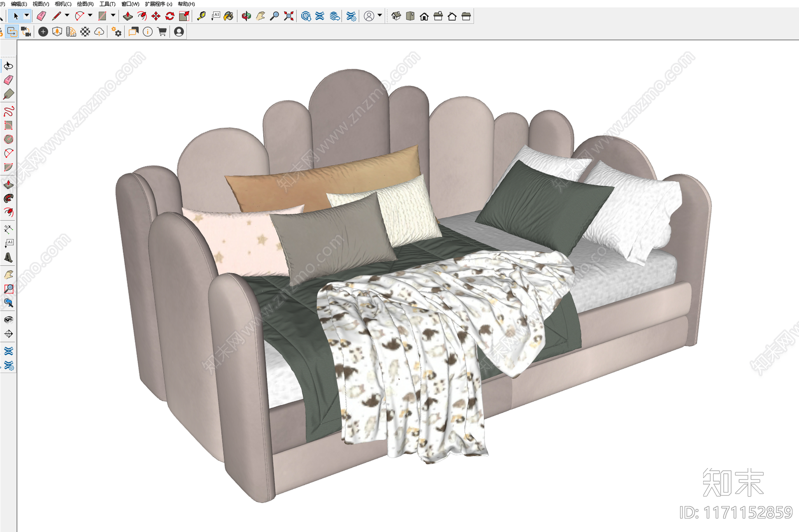799x532 pixels.
Task: Pick the Tape Measure tool
Action: pyautogui.click(x=201, y=16)
